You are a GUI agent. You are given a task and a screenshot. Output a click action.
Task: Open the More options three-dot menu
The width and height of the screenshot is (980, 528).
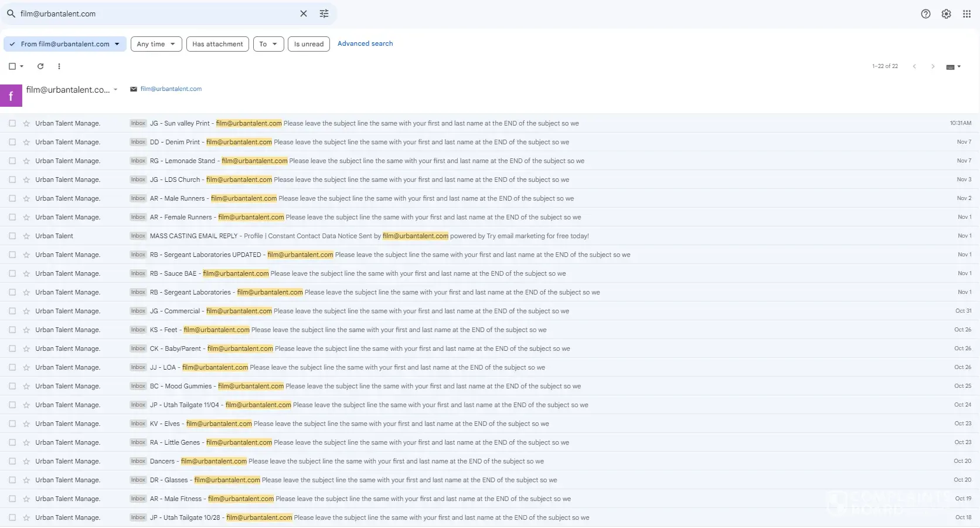pos(59,66)
